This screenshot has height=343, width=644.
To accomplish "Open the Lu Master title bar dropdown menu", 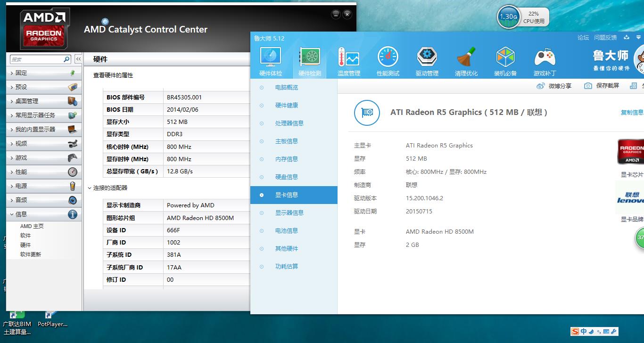I will click(x=639, y=38).
